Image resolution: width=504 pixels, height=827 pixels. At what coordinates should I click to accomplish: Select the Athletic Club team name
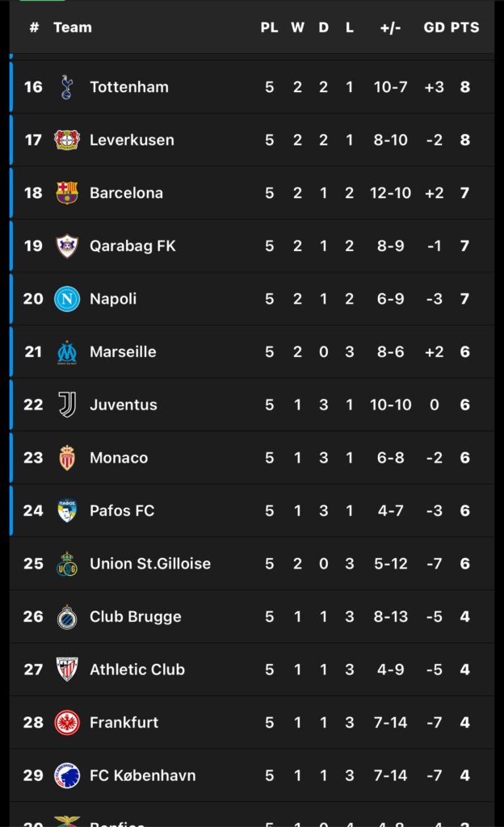coord(136,670)
